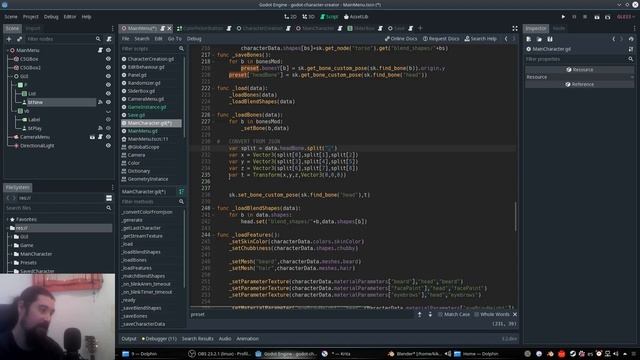Toggle visibility of CSGBox2 node
The width and height of the screenshot is (640, 360).
(108, 68)
